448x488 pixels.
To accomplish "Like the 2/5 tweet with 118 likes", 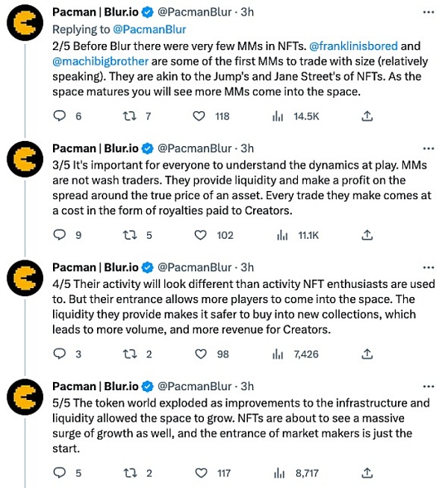I will [199, 116].
